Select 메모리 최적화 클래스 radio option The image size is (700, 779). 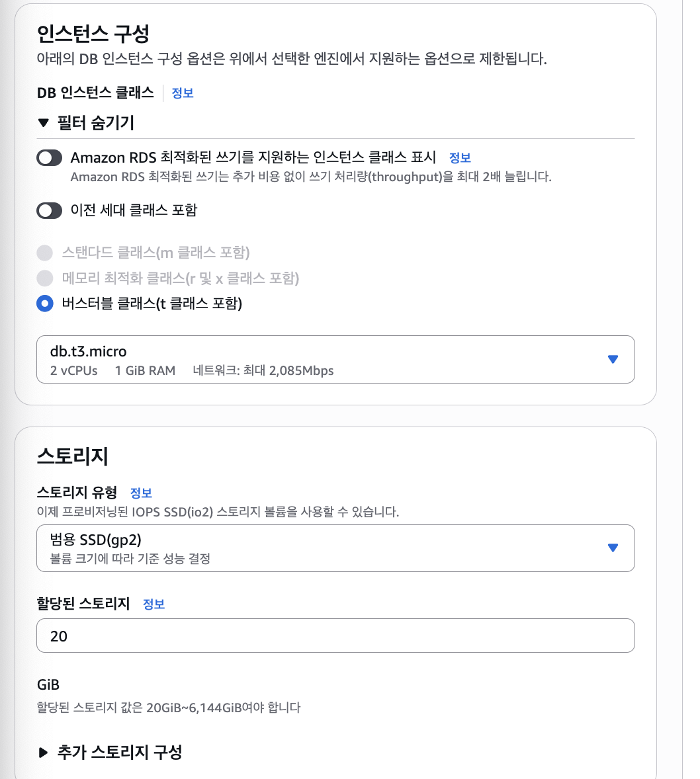click(45, 278)
